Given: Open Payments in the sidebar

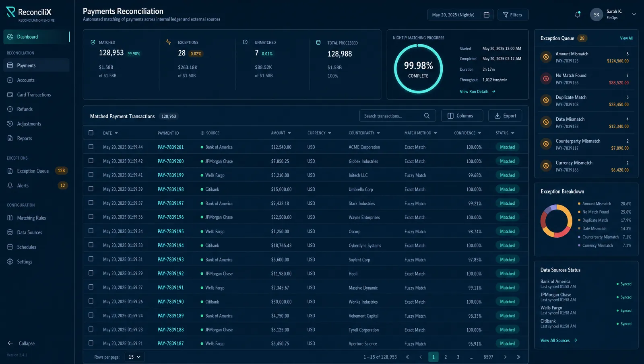Looking at the screenshot, I should coord(36,65).
